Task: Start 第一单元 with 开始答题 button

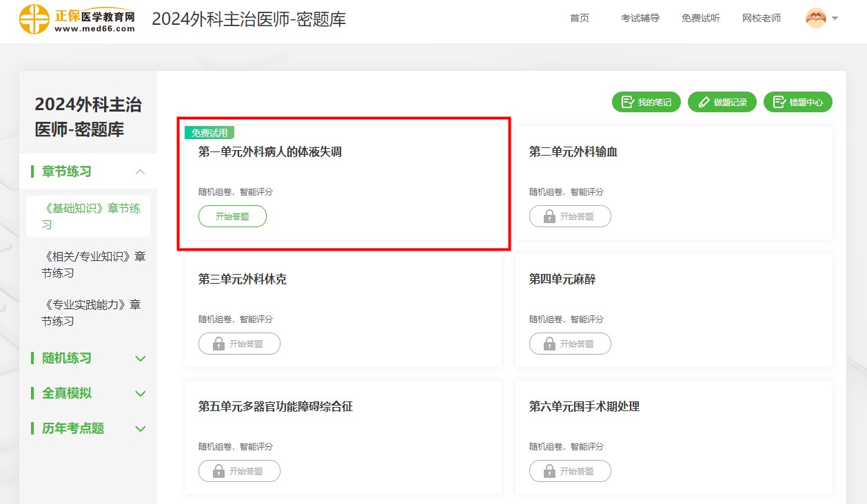Action: tap(232, 216)
